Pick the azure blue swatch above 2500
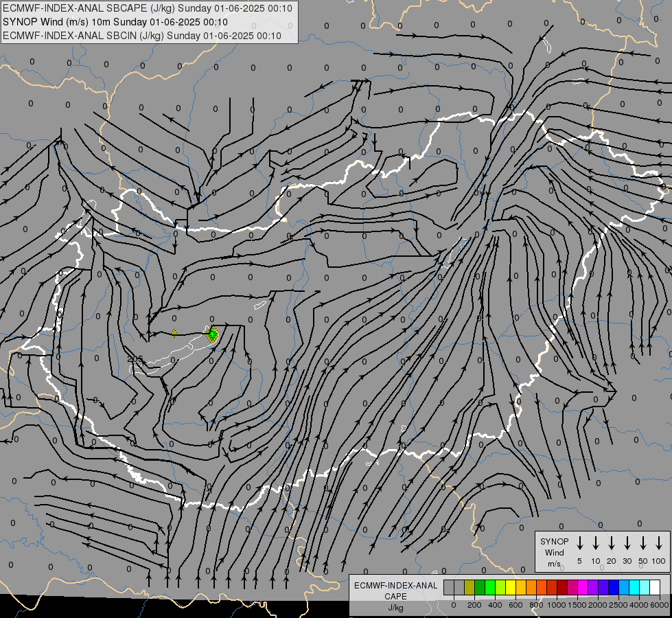The image size is (672, 618). click(624, 587)
